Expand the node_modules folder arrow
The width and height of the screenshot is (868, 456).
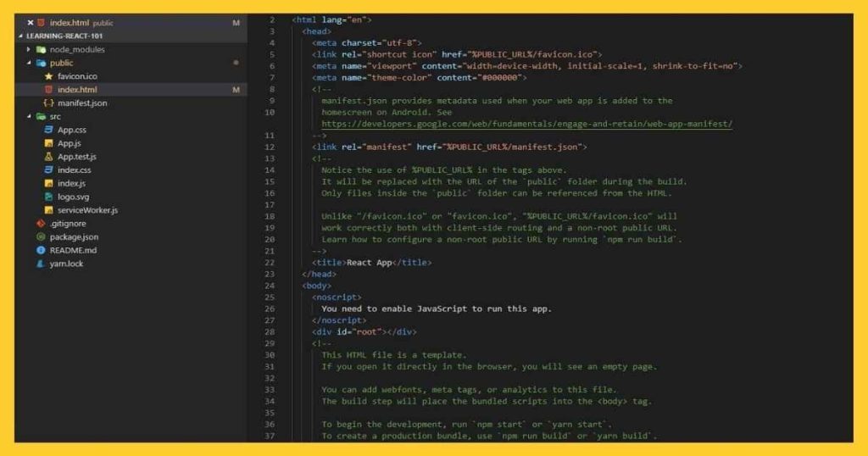coord(29,49)
